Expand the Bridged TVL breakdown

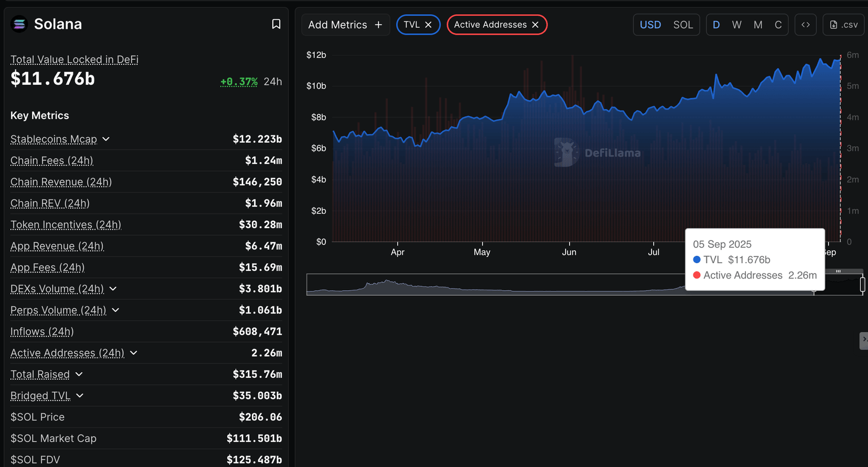click(80, 396)
